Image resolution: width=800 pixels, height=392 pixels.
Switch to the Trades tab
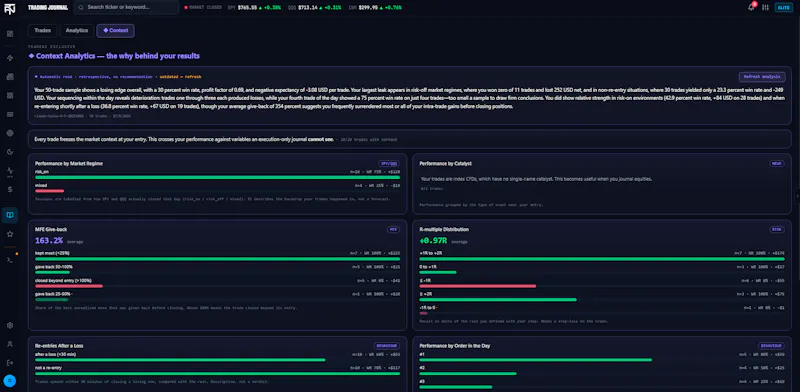click(x=43, y=31)
